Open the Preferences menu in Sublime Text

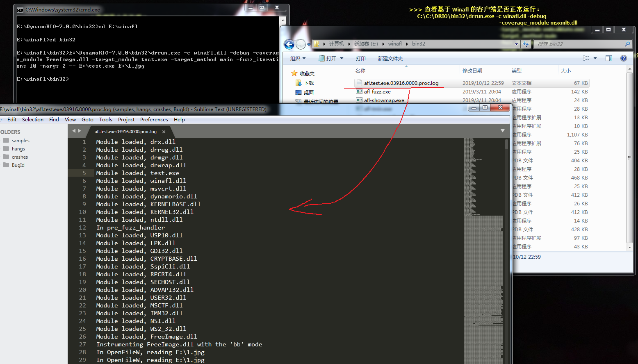tap(154, 120)
